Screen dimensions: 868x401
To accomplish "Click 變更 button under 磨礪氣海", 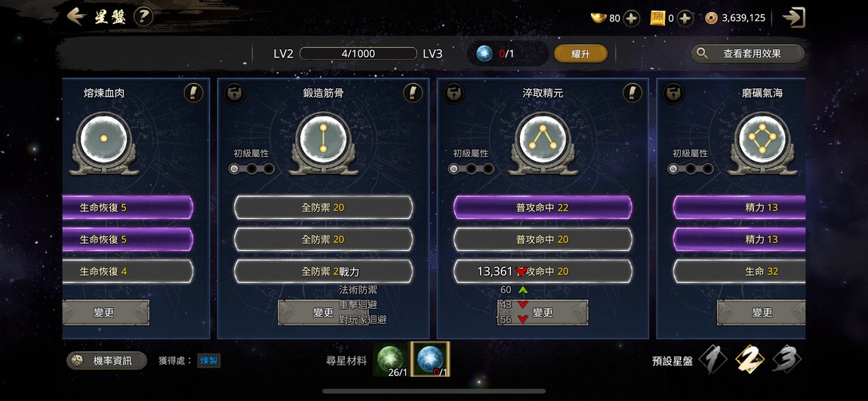I will tap(761, 313).
